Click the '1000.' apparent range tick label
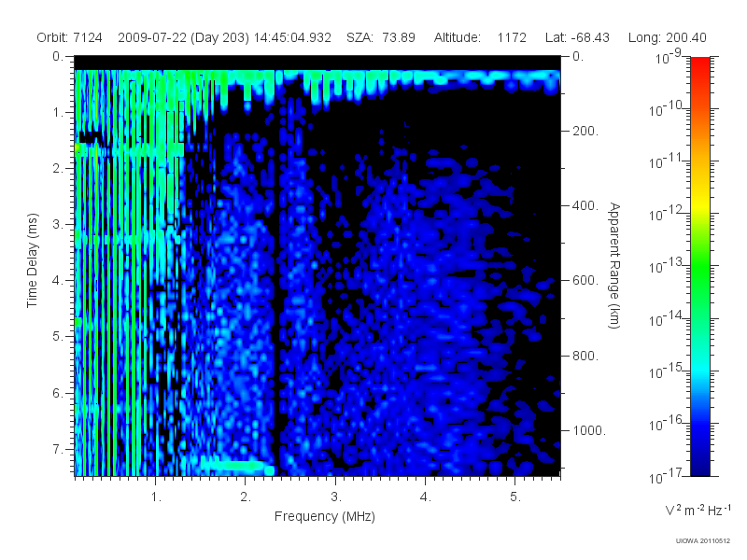This screenshot has width=747, height=560. coord(589,430)
